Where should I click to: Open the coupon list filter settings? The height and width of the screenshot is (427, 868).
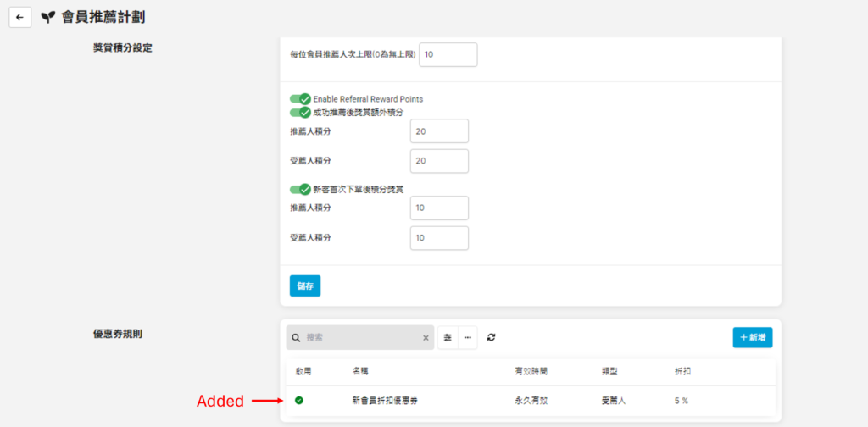click(448, 337)
